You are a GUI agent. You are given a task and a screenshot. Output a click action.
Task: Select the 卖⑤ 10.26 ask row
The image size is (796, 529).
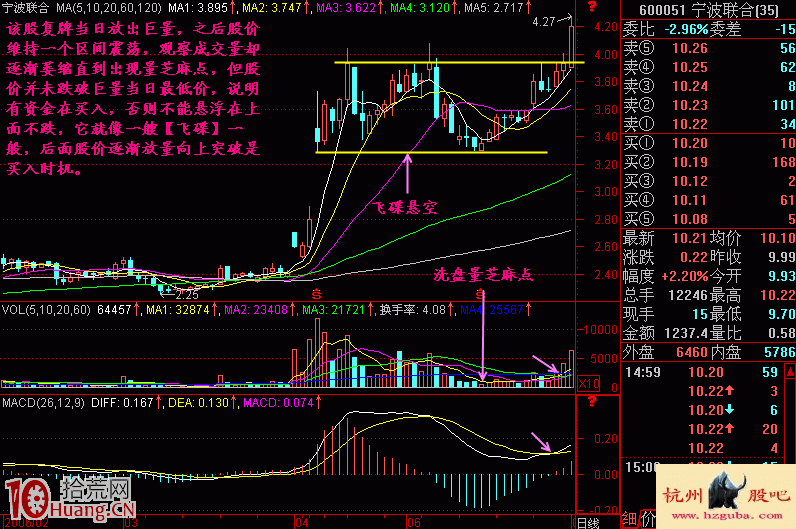[x=709, y=48]
